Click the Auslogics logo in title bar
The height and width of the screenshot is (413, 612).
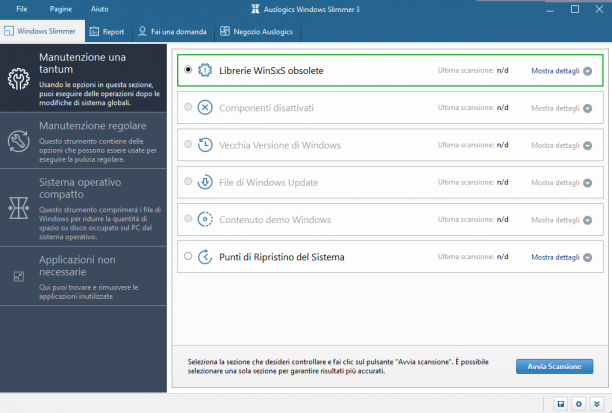[255, 9]
